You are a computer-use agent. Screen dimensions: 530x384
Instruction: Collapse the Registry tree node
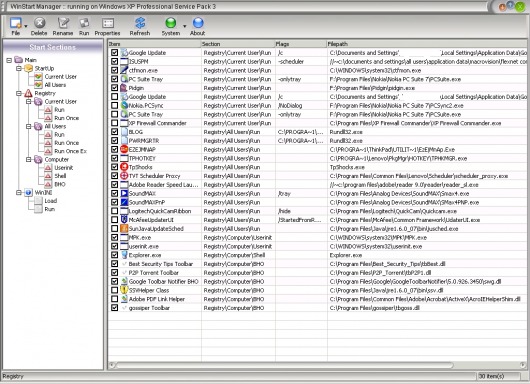[x=19, y=93]
